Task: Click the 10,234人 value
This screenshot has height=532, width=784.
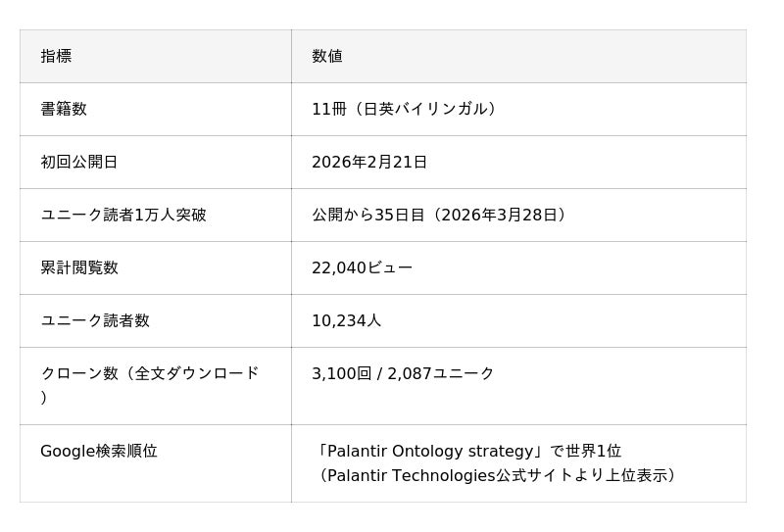Action: pos(346,320)
